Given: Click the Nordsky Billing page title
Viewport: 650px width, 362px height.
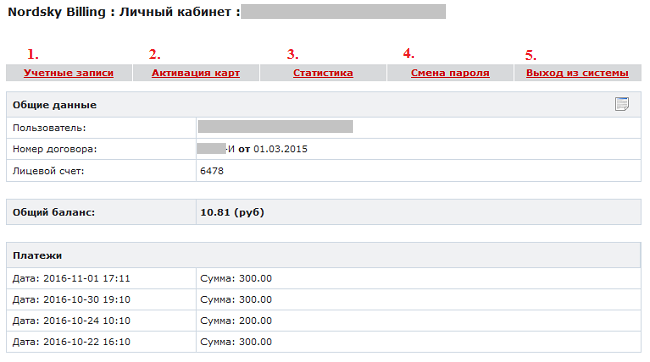Looking at the screenshot, I should click(57, 12).
